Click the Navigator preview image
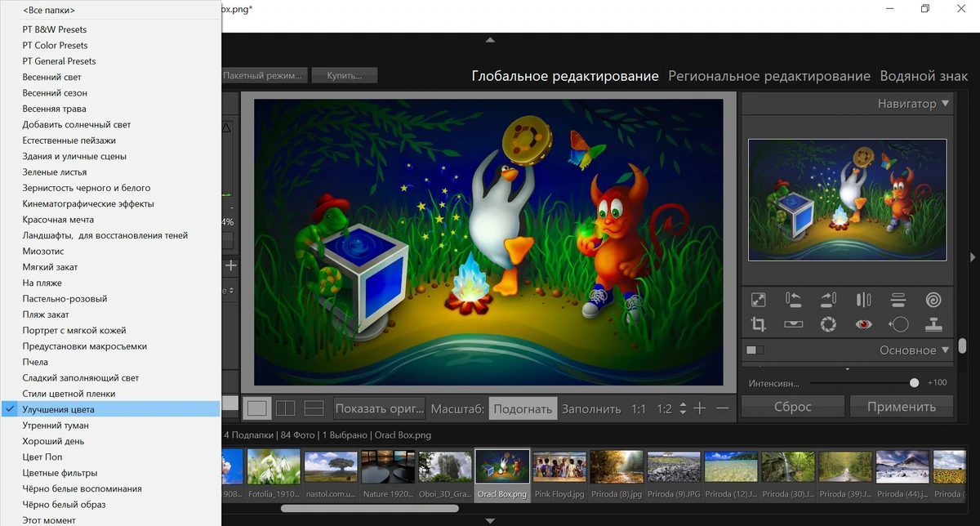The image size is (980, 526). pos(847,200)
